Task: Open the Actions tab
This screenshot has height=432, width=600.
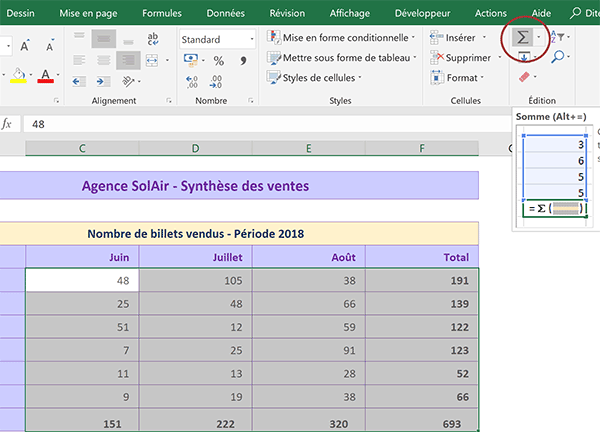Action: (491, 13)
